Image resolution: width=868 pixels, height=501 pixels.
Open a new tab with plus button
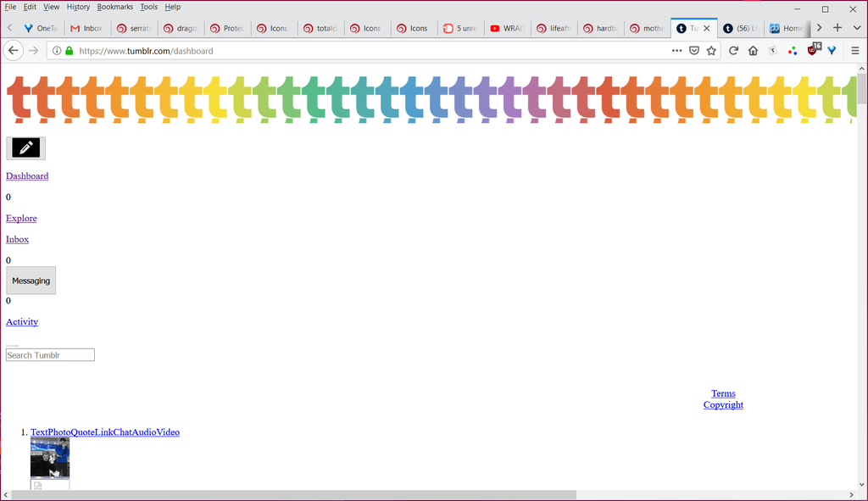(x=837, y=28)
